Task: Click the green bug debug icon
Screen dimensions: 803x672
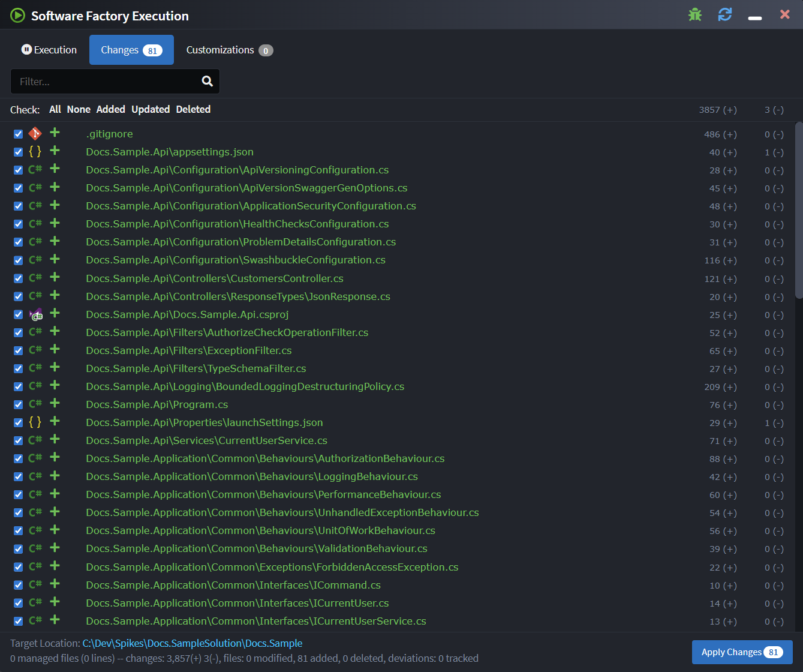Action: click(695, 14)
